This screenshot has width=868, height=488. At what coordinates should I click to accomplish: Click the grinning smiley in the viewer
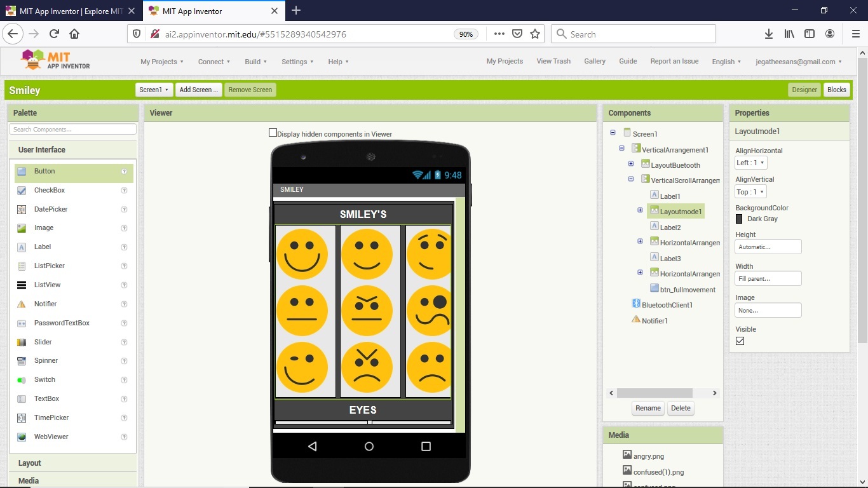302,254
